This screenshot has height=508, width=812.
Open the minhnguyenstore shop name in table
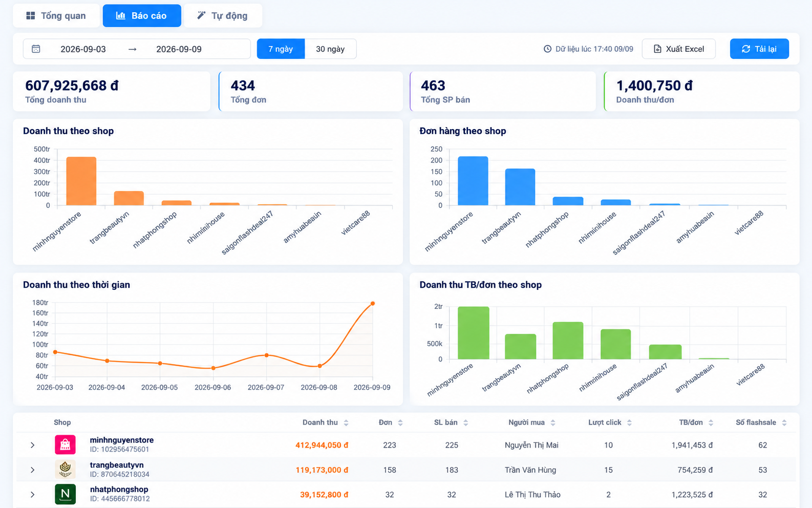click(x=122, y=440)
